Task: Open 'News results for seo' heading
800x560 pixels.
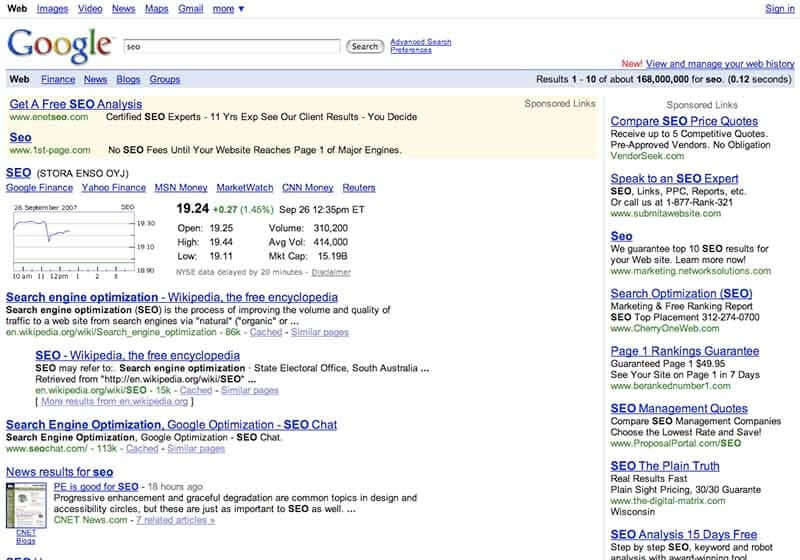Action: coord(60,472)
